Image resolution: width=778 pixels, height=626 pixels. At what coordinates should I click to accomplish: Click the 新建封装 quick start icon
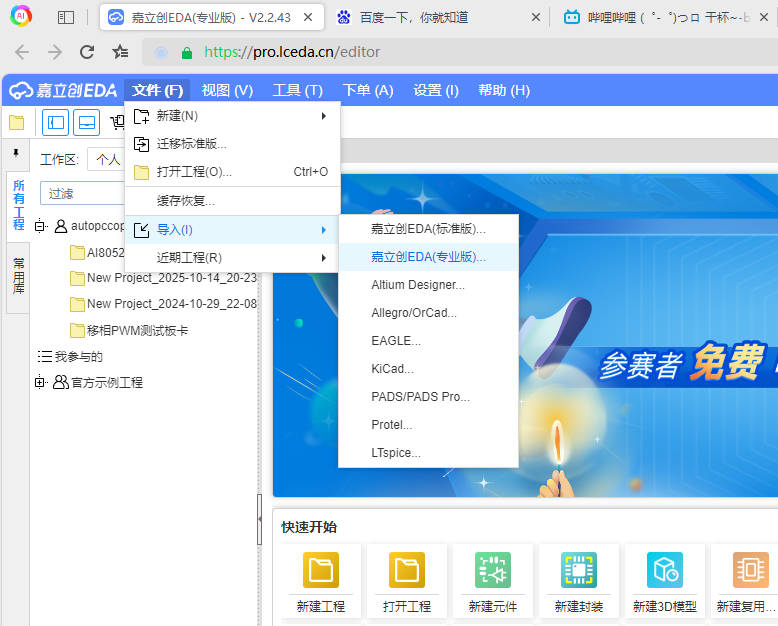pos(579,569)
